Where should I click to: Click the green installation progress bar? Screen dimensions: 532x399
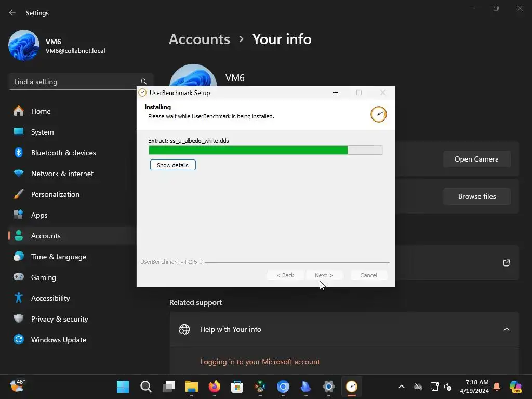tap(265, 150)
